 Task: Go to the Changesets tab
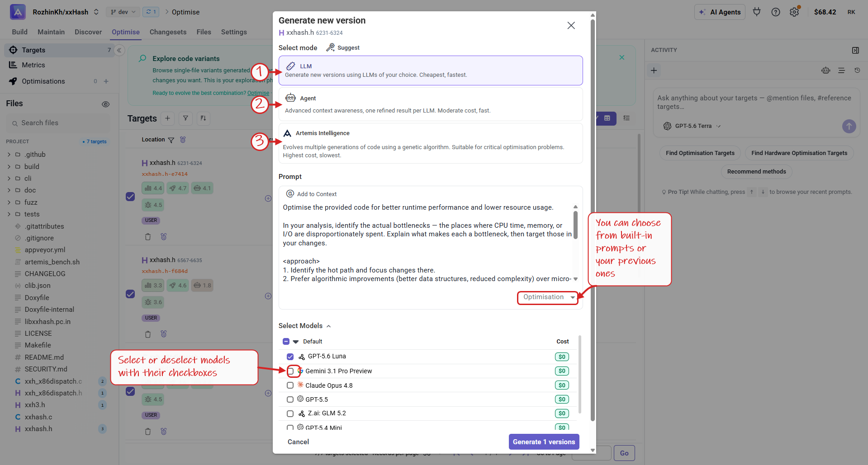(x=168, y=32)
